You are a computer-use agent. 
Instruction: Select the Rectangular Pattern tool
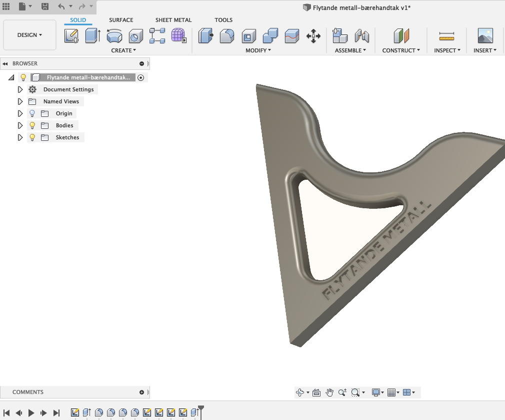[x=157, y=35]
